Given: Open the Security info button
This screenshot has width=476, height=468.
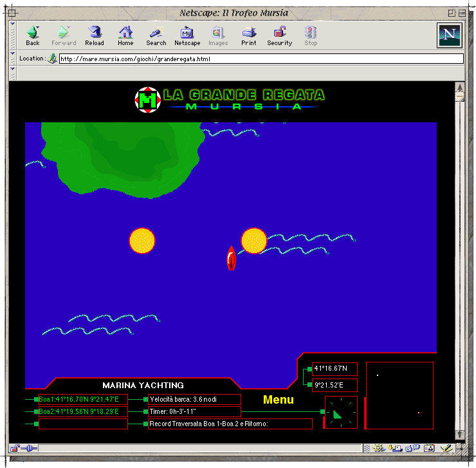Looking at the screenshot, I should point(280,36).
